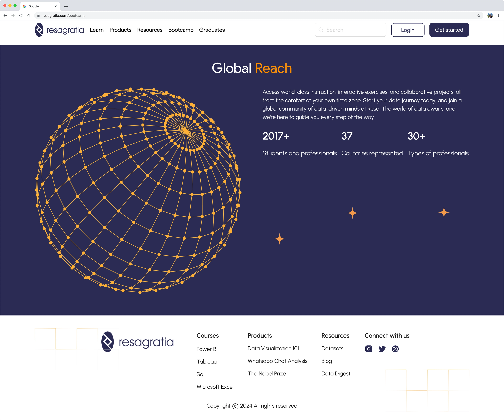Open the Products nav menu

coord(120,30)
